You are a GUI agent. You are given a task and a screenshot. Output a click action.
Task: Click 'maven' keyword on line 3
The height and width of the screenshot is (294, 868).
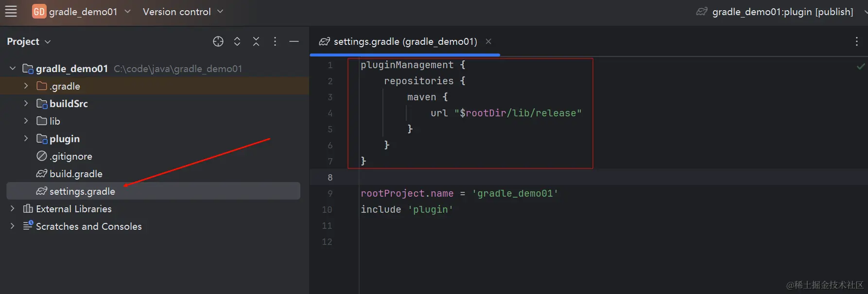[x=421, y=97]
